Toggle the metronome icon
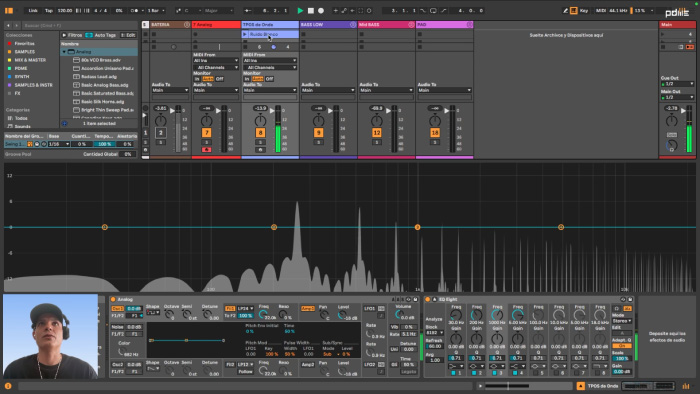The width and height of the screenshot is (700, 394). coord(135,10)
